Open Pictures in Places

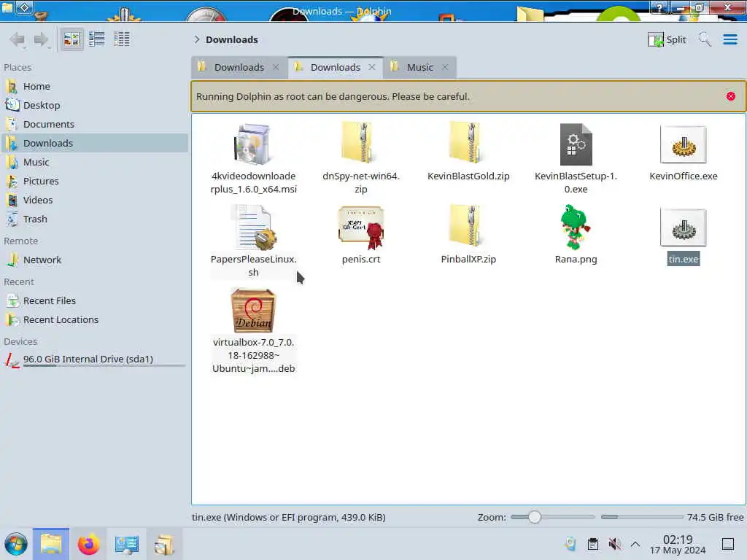(x=94, y=182)
